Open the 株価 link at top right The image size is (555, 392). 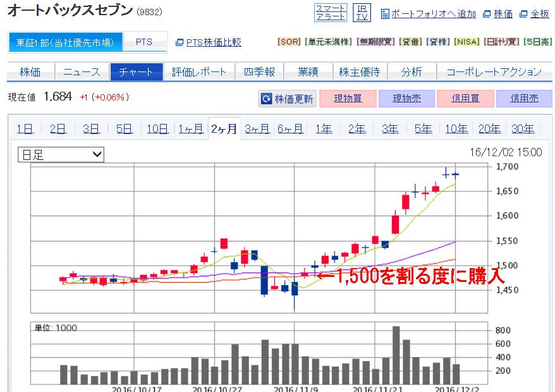click(503, 14)
